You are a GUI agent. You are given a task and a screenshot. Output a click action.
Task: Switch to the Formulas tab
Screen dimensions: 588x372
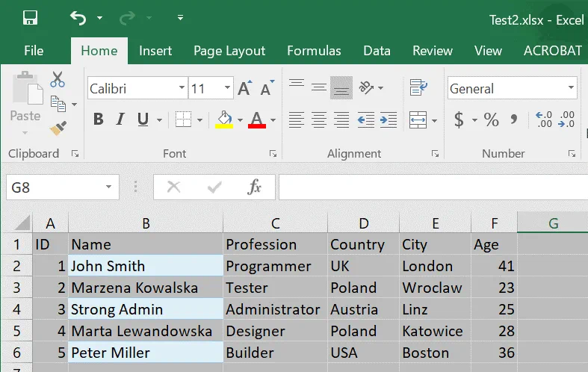(x=314, y=51)
